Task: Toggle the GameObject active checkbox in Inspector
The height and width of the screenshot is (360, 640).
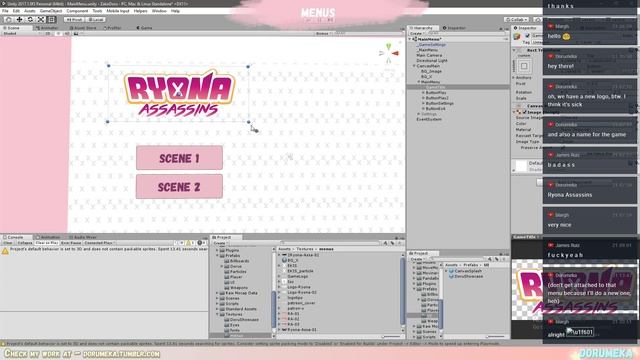Action: click(x=528, y=36)
